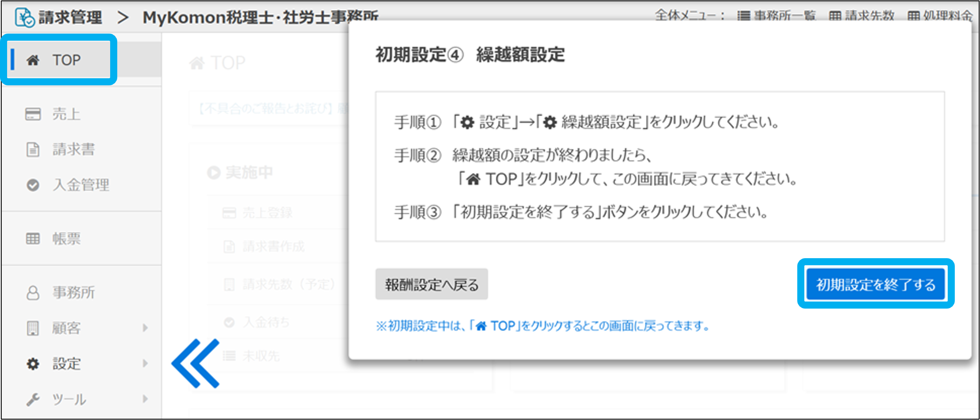Open 事務所一覧 in the top menu
The width and height of the screenshot is (980, 420).
(x=776, y=16)
